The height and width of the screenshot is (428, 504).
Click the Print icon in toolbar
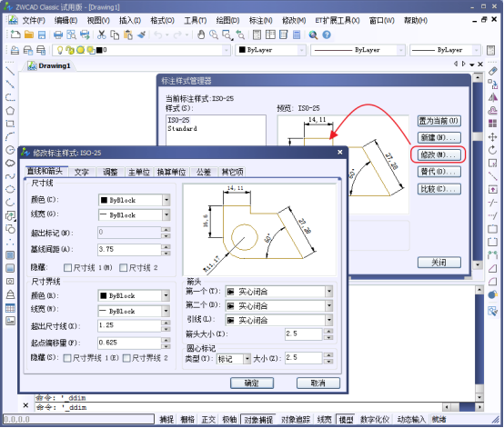point(58,35)
